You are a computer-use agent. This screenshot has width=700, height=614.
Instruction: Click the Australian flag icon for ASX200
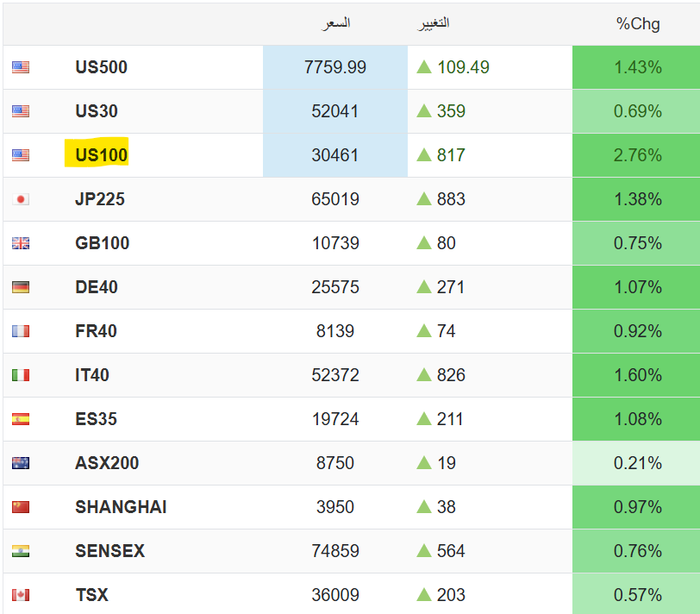(21, 463)
